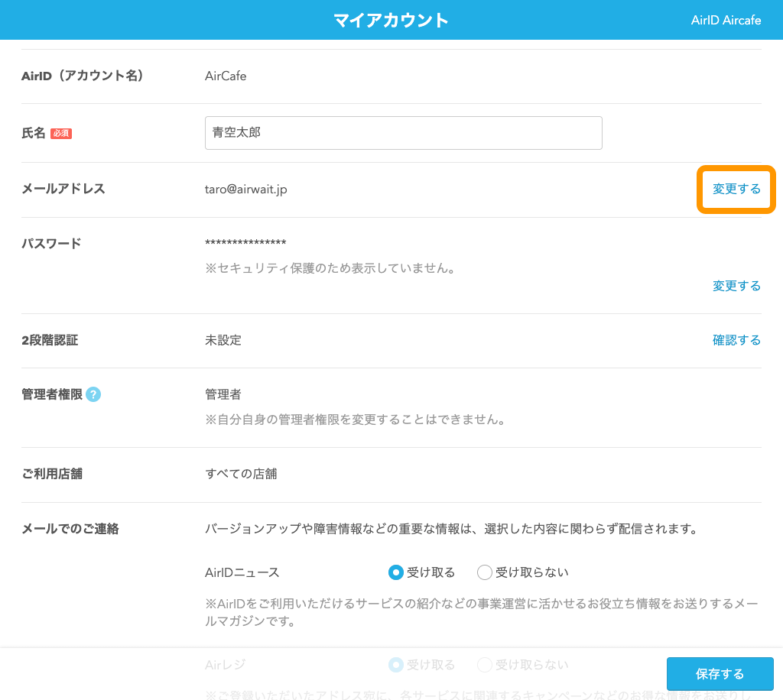783x700 pixels.
Task: Click the すべての店舗 store access text
Action: point(239,473)
